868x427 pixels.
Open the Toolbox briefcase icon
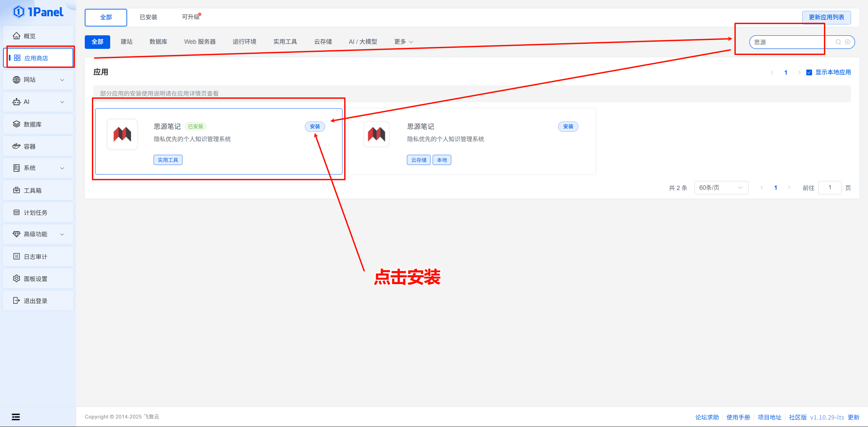(x=16, y=190)
